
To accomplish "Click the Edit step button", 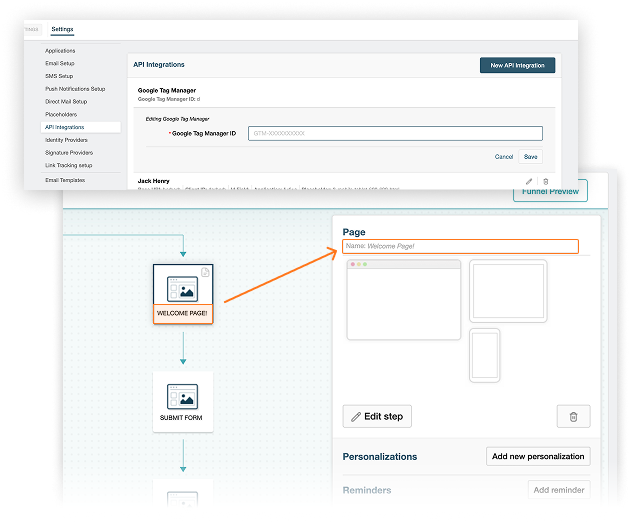I will [377, 417].
